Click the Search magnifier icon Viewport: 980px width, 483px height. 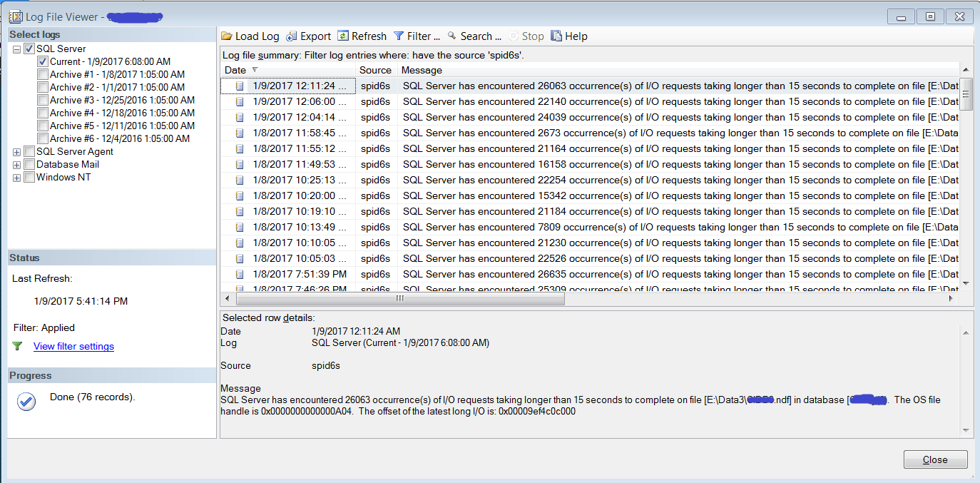coord(452,36)
